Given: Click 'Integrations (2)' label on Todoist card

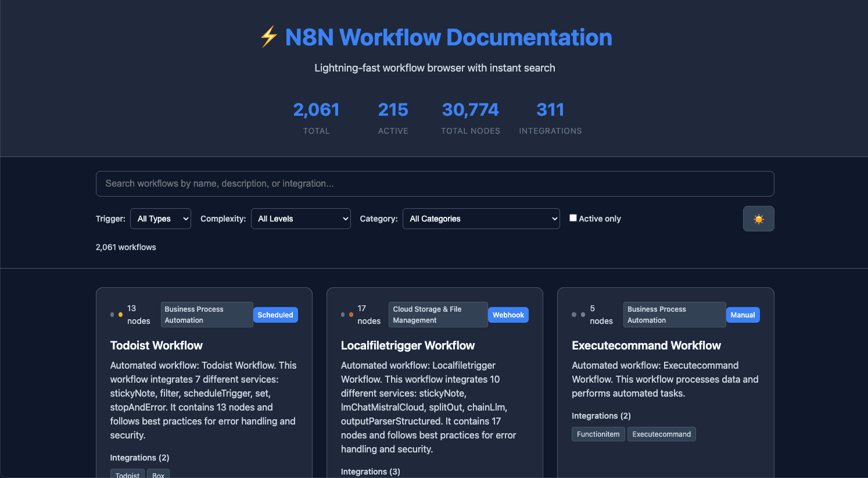Looking at the screenshot, I should (x=140, y=458).
